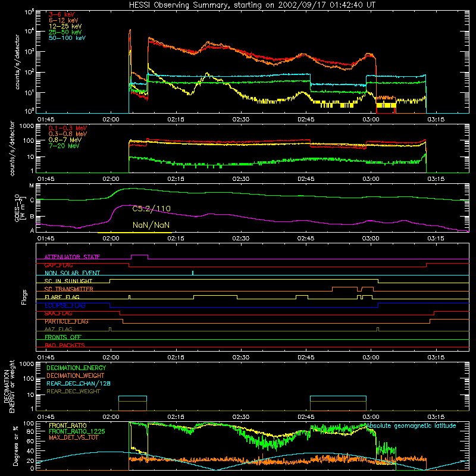Click the cyan NON_SOLAR_EVENT spike marker
The height and width of the screenshot is (476, 476).
pos(193,273)
